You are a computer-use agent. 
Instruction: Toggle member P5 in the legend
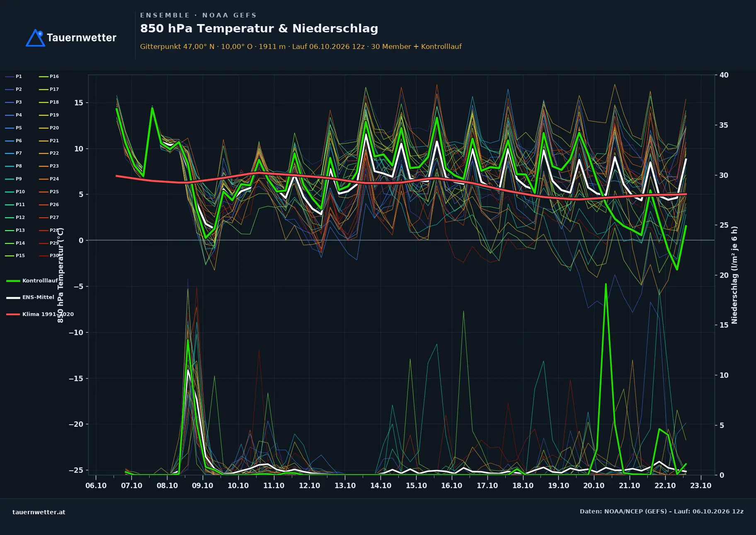[x=13, y=128]
